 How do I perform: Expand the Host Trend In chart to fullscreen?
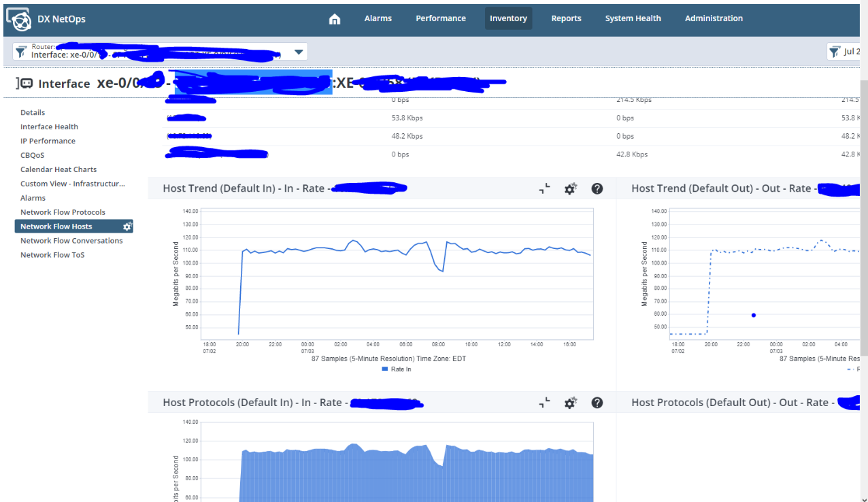coord(544,189)
